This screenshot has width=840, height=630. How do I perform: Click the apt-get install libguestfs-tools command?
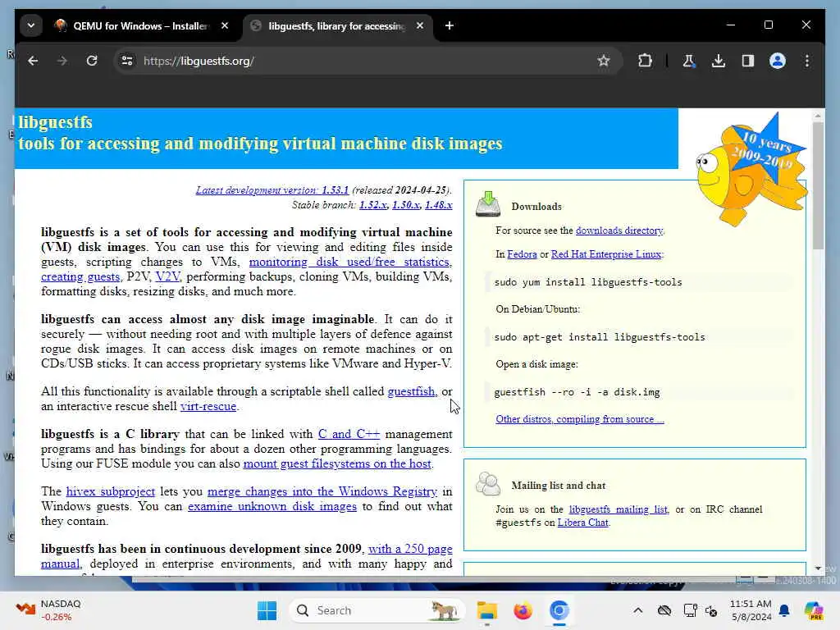click(x=600, y=337)
